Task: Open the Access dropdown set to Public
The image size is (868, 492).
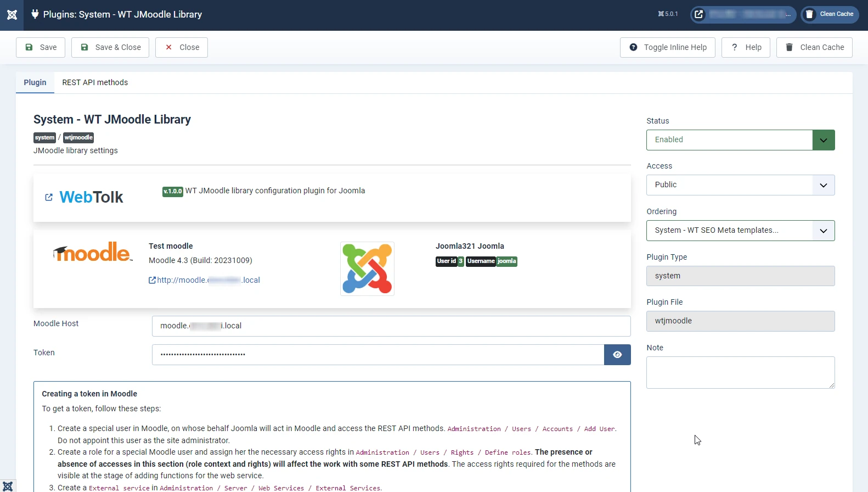Action: pos(740,185)
